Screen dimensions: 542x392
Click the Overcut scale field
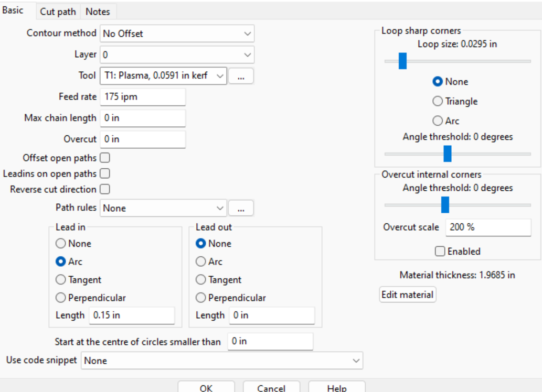coord(488,227)
